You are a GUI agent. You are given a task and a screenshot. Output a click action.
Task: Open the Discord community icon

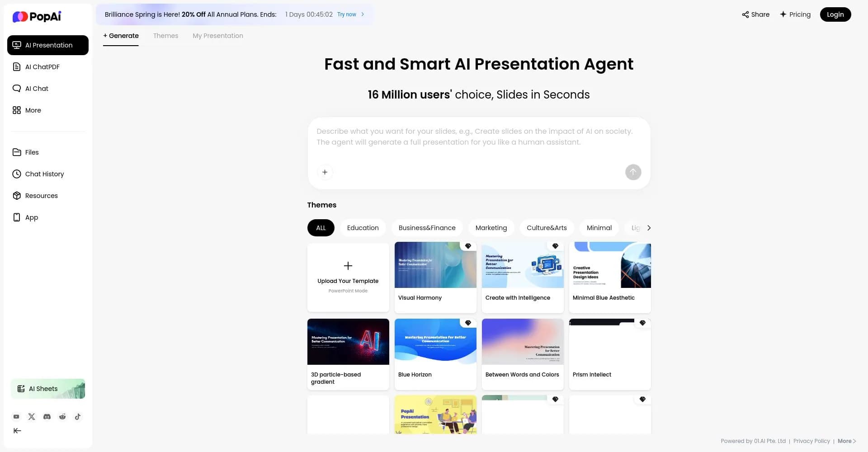point(47,417)
